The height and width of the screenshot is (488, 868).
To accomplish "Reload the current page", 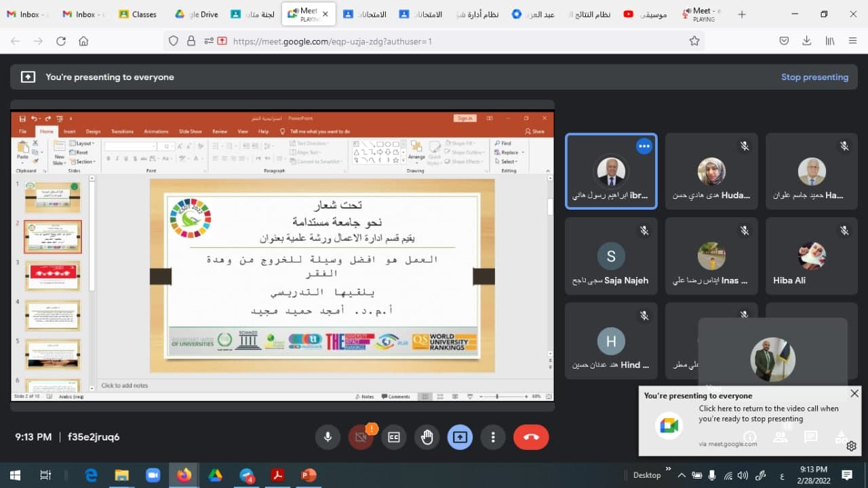I will (x=61, y=41).
